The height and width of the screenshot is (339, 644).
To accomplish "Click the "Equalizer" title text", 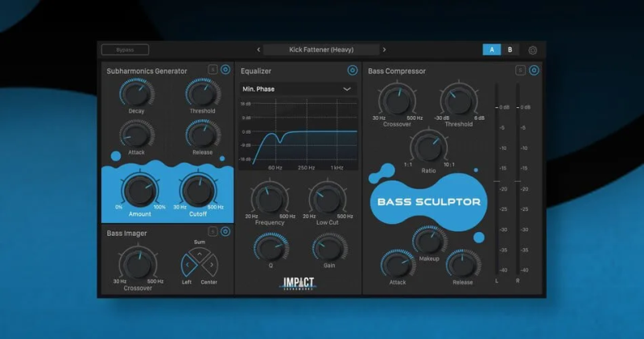I will coord(256,71).
